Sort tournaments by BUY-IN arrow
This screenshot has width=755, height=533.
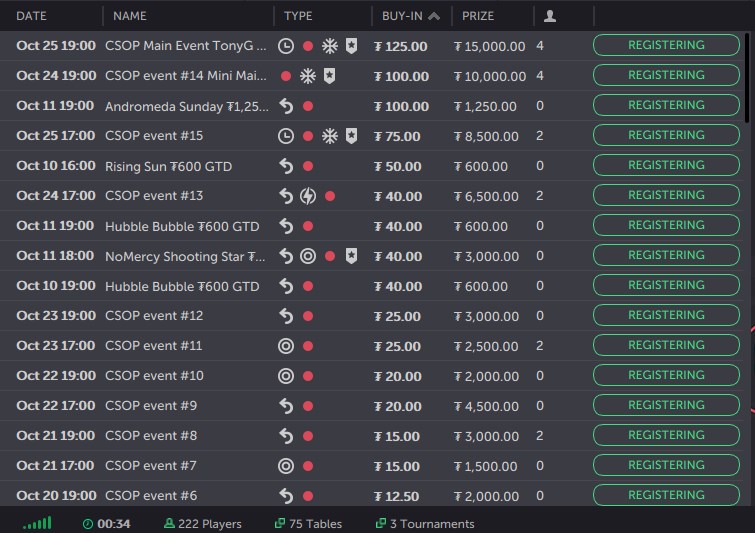coord(434,16)
